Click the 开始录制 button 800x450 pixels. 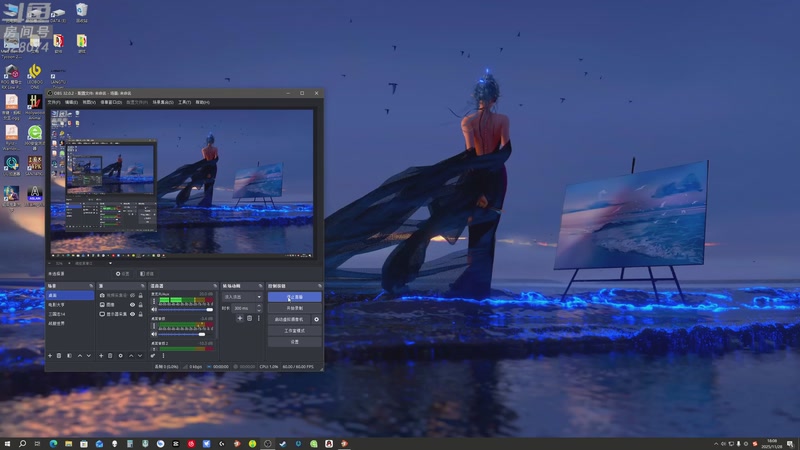(294, 308)
